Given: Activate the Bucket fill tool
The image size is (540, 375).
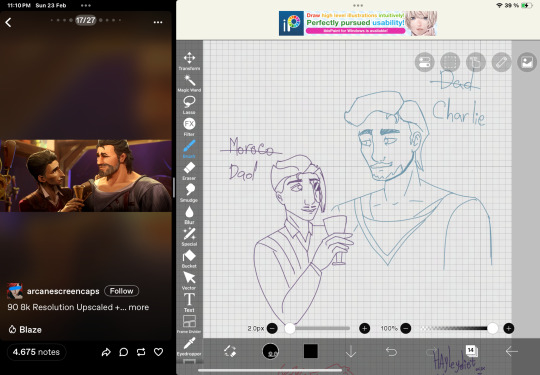Looking at the screenshot, I should point(189,259).
